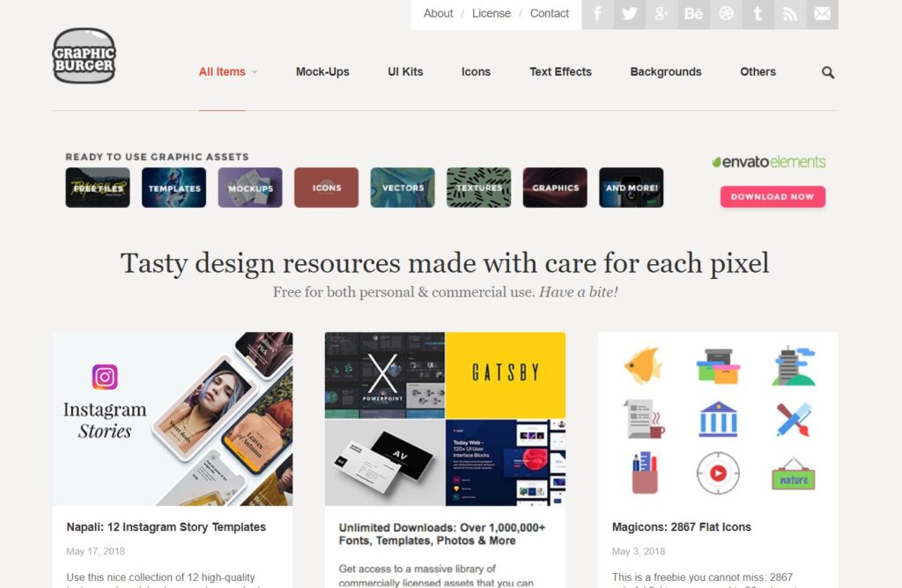Open the search magnifier icon
This screenshot has height=588, width=902.
pyautogui.click(x=827, y=72)
